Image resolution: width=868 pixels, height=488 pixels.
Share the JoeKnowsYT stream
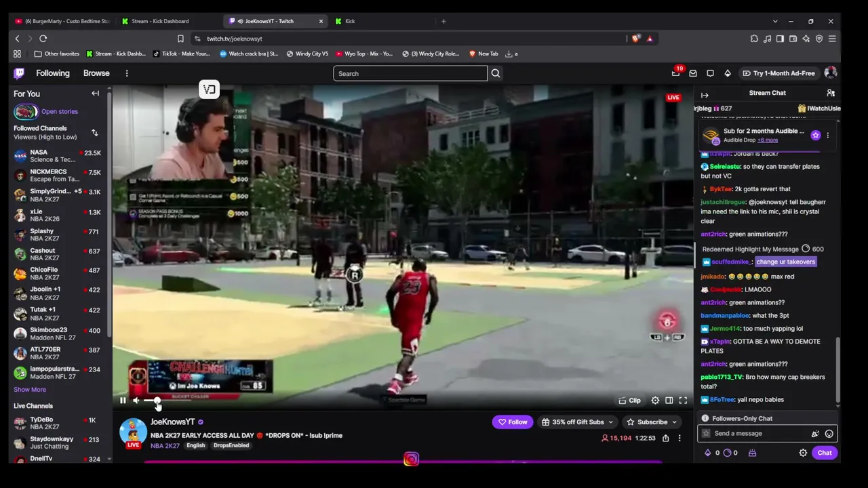666,439
